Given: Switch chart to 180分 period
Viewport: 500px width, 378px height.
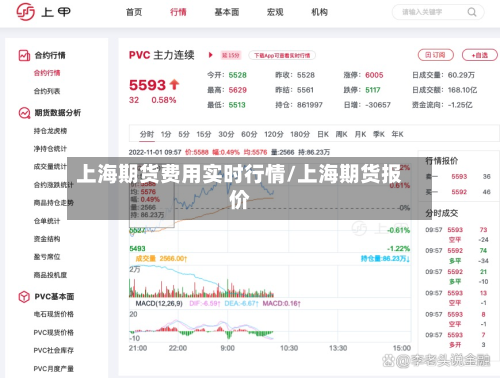Looking at the screenshot, I should (x=300, y=134).
